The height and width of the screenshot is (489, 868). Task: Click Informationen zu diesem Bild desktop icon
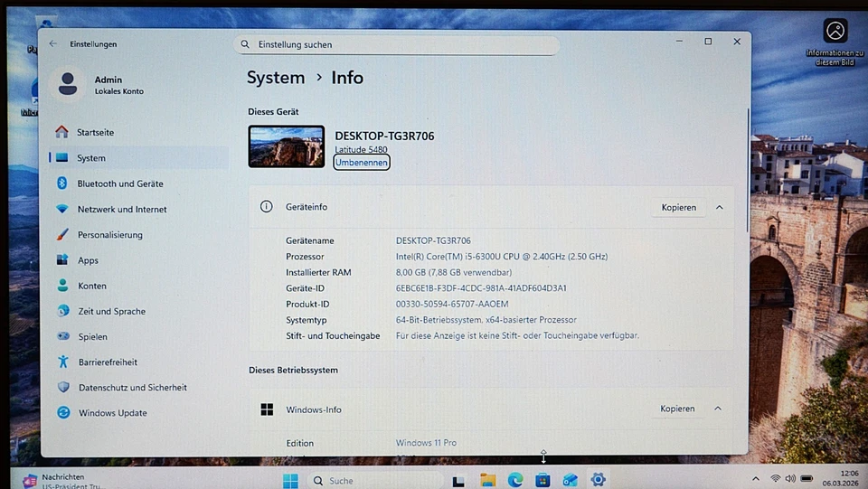coord(835,42)
